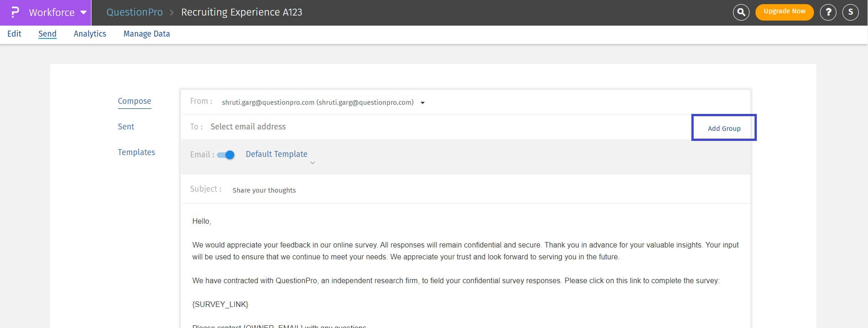Screen dimensions: 868x328
Task: Open the Templates section in sidebar
Action: (136, 152)
